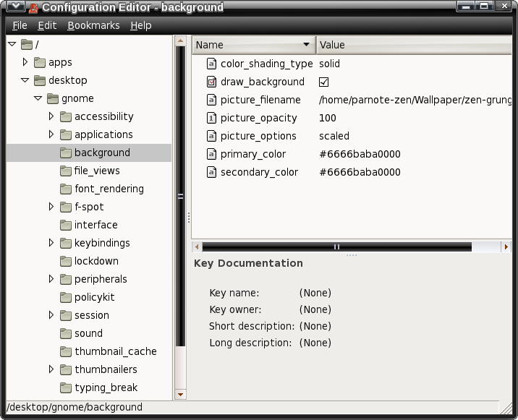Select the color_shading_type value solid
The height and width of the screenshot is (420, 518).
[329, 64]
